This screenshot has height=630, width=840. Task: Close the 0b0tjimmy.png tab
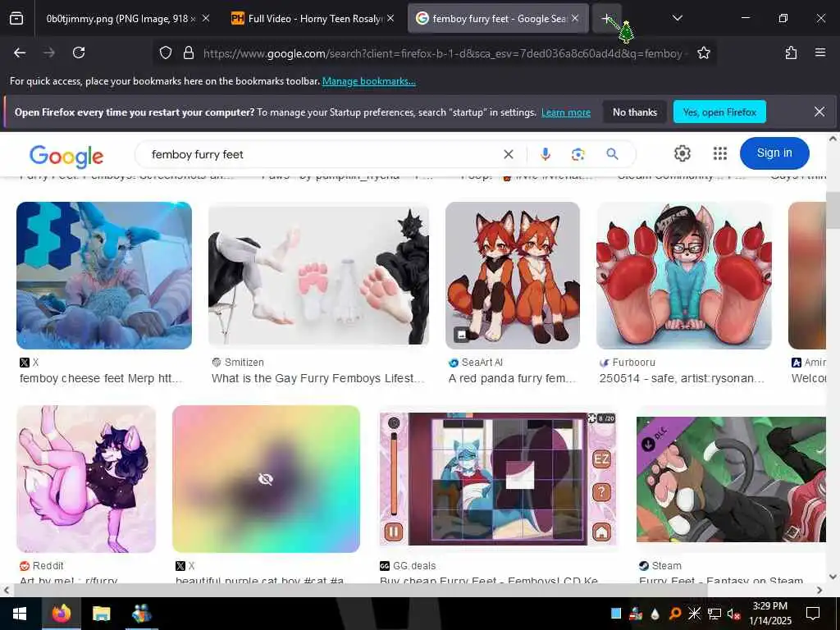[x=206, y=19]
